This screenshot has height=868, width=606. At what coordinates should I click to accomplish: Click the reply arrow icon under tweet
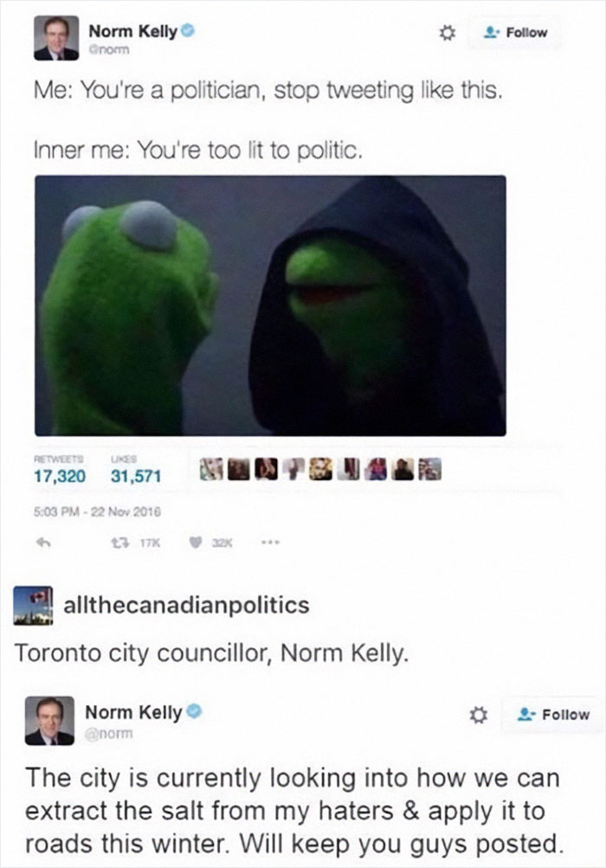point(43,543)
